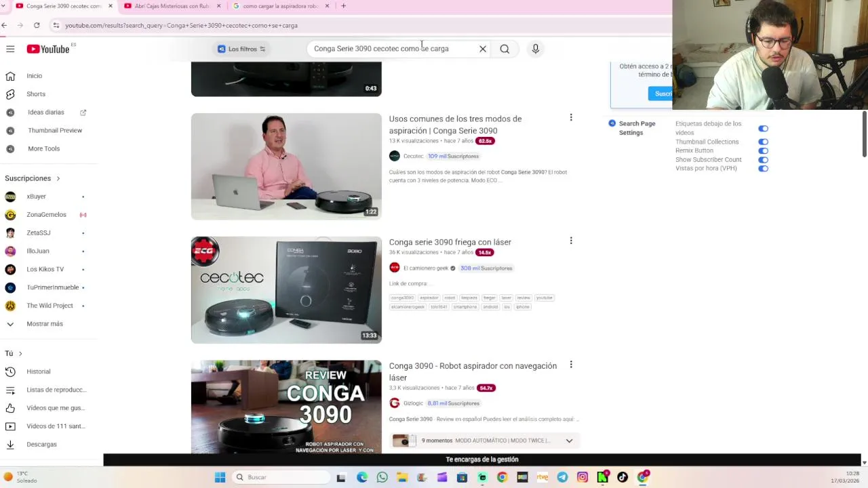The width and height of the screenshot is (868, 488).
Task: Click the Los Kikos TV channel avatar
Action: point(10,269)
